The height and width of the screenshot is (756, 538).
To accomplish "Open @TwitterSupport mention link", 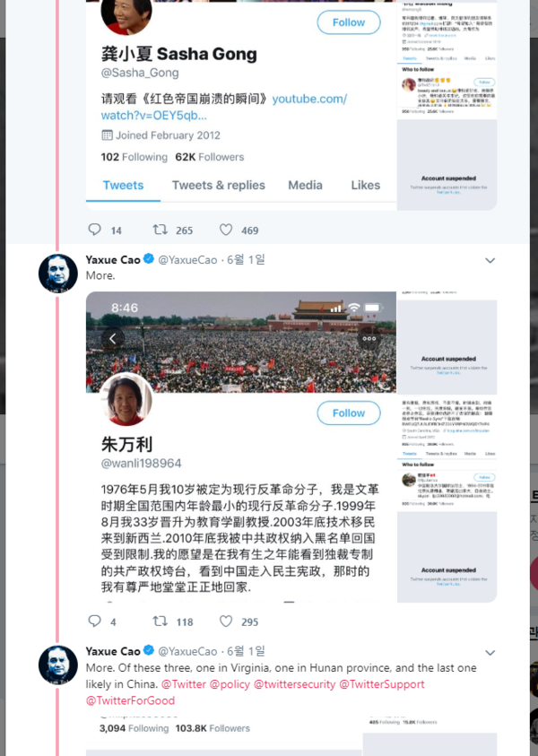I will click(x=382, y=684).
